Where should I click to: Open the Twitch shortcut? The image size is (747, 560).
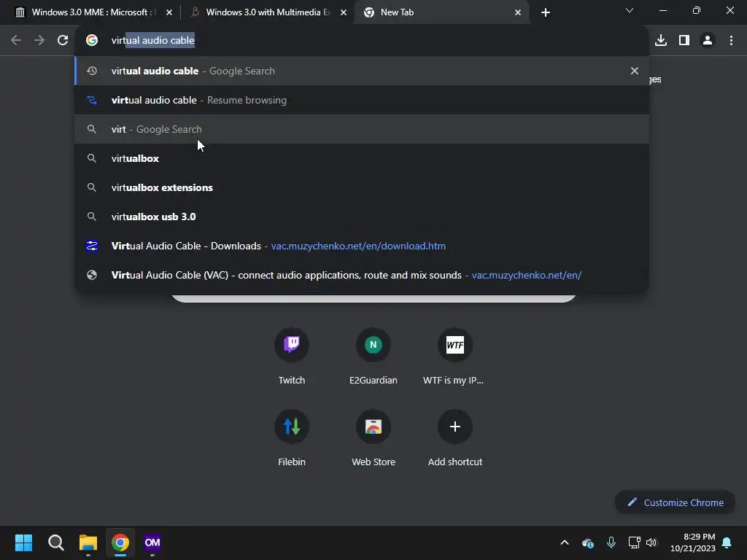tap(292, 356)
